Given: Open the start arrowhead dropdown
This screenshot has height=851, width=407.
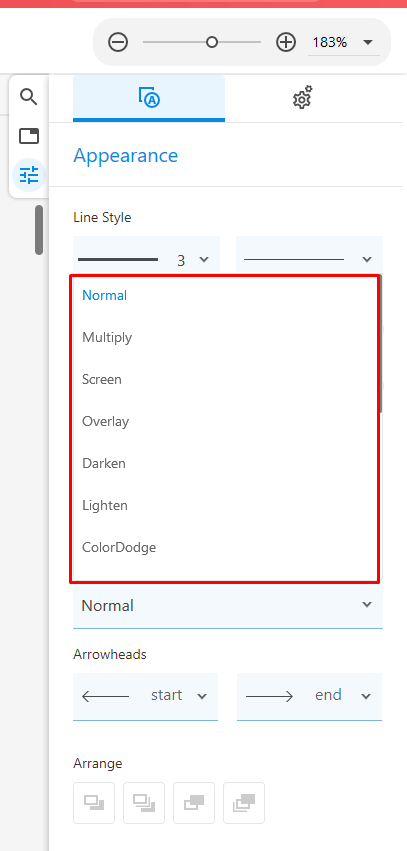Looking at the screenshot, I should coord(145,696).
